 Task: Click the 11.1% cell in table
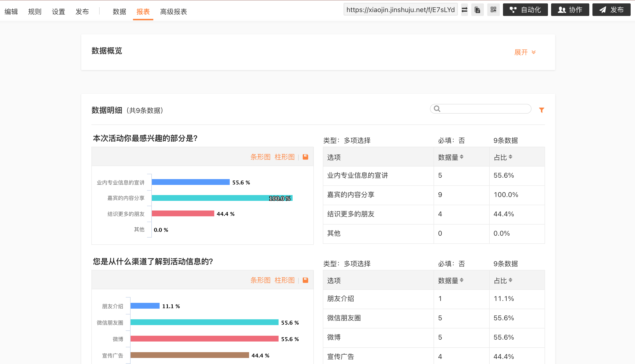click(517, 299)
